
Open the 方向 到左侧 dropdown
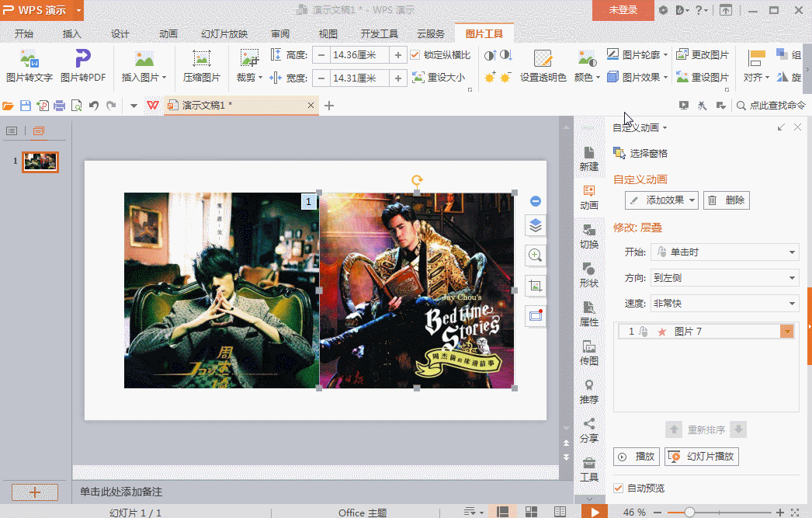pos(724,278)
